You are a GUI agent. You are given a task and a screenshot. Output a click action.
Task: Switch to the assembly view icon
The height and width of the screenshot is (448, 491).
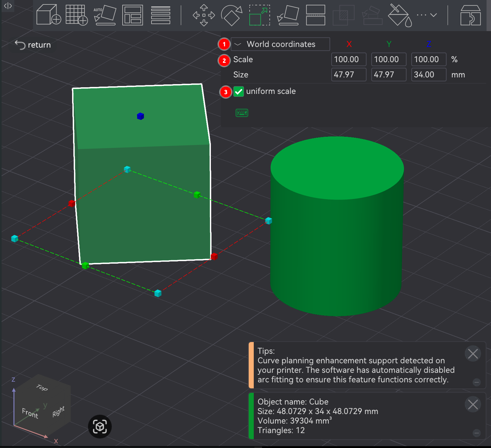click(470, 15)
